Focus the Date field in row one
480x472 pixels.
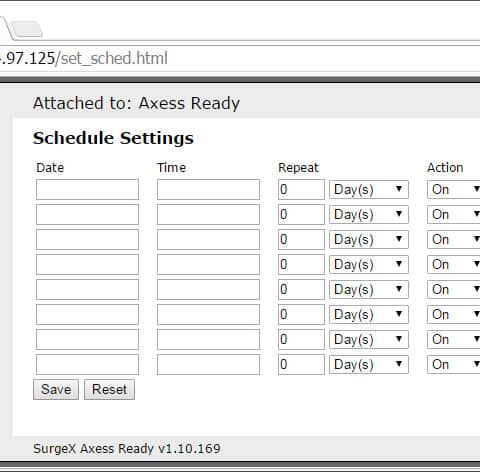pos(87,189)
